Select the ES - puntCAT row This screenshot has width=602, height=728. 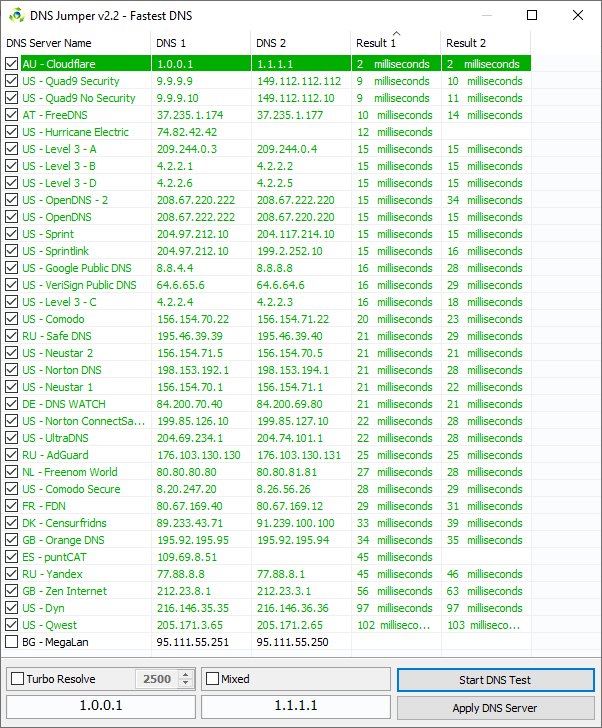click(x=266, y=557)
